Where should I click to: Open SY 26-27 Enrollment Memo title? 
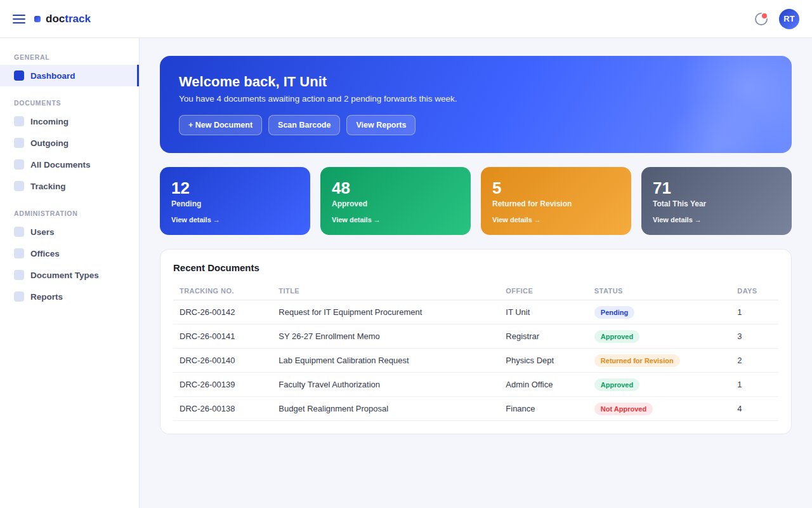329,337
